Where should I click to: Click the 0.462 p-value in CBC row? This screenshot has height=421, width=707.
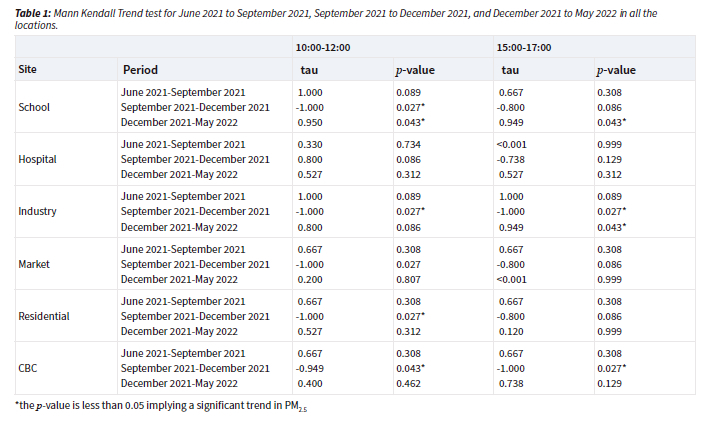pyautogui.click(x=410, y=383)
